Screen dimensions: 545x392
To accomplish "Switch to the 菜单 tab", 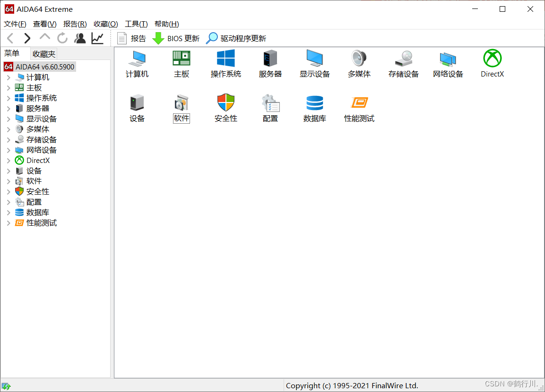I will [x=12, y=53].
